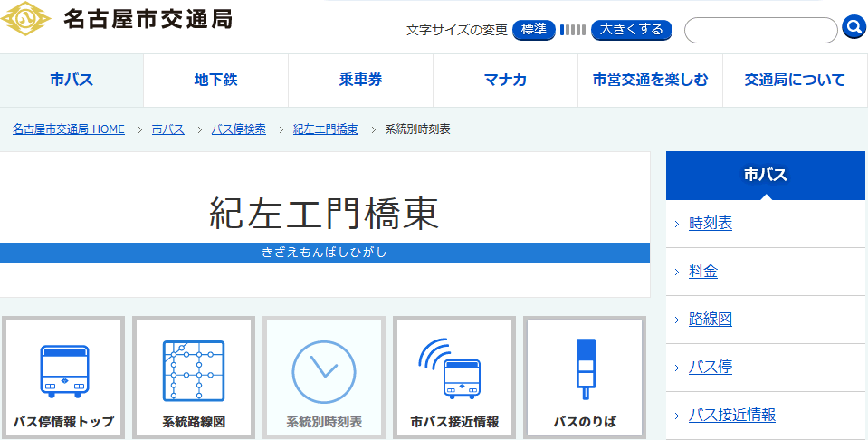868x440 pixels.
Task: Set text size to 標準
Action: pyautogui.click(x=534, y=30)
